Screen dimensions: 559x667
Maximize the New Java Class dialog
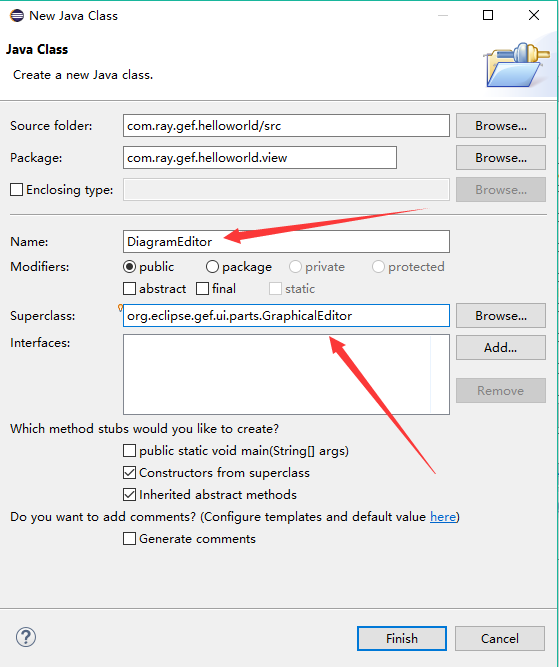pos(488,15)
